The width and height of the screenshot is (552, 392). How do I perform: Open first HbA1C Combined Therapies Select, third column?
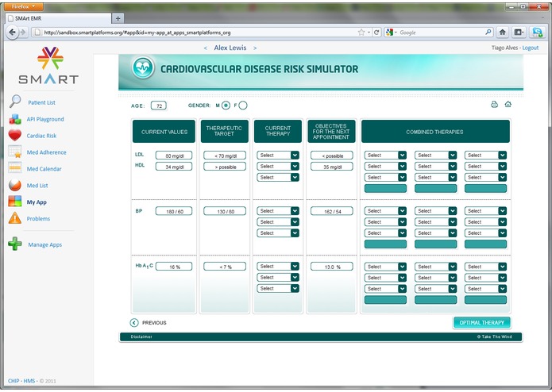click(485, 267)
